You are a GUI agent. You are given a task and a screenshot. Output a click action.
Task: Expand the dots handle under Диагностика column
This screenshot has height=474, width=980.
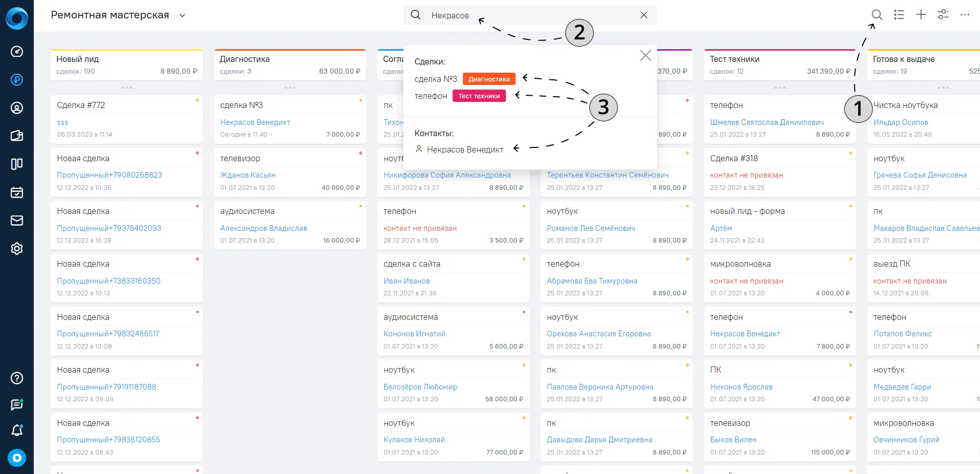click(x=290, y=88)
